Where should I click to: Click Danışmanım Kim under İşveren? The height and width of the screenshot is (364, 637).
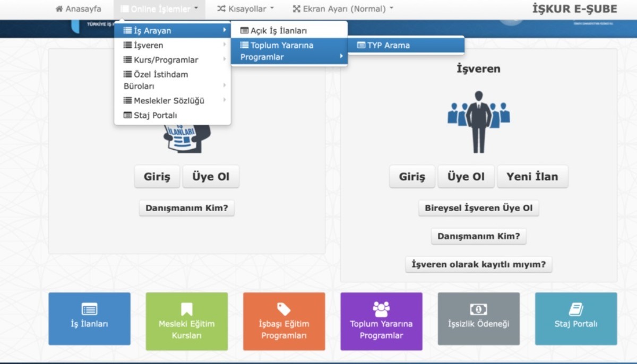click(x=479, y=236)
